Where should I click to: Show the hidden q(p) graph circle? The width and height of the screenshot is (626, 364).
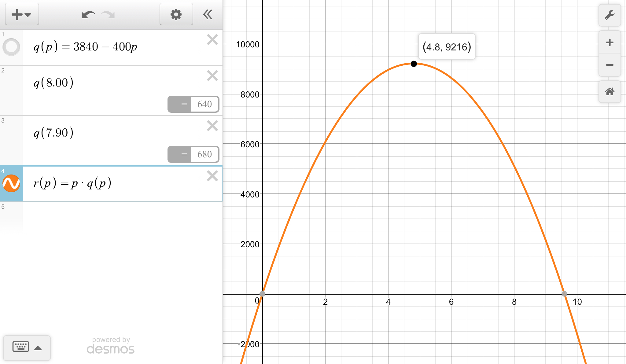tap(11, 47)
